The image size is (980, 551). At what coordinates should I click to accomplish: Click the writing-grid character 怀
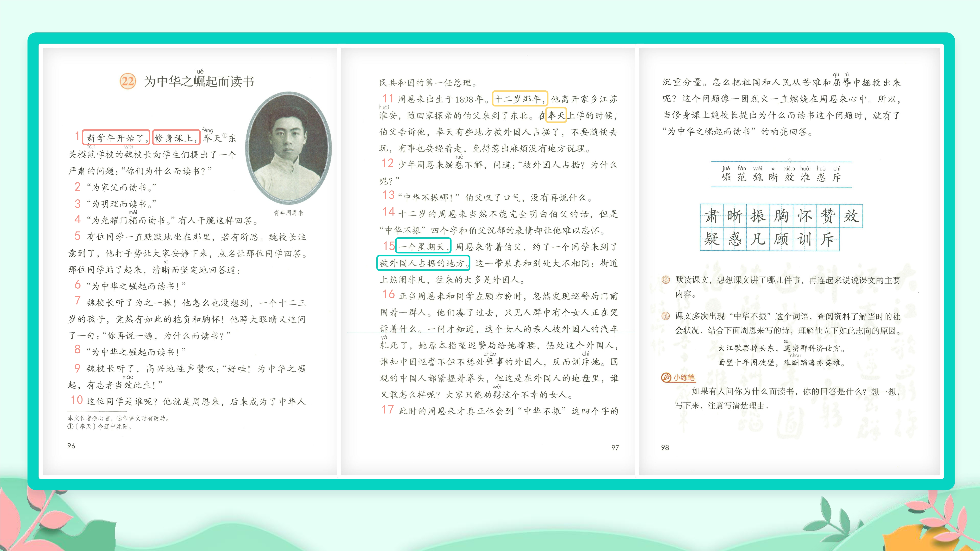[x=805, y=216]
